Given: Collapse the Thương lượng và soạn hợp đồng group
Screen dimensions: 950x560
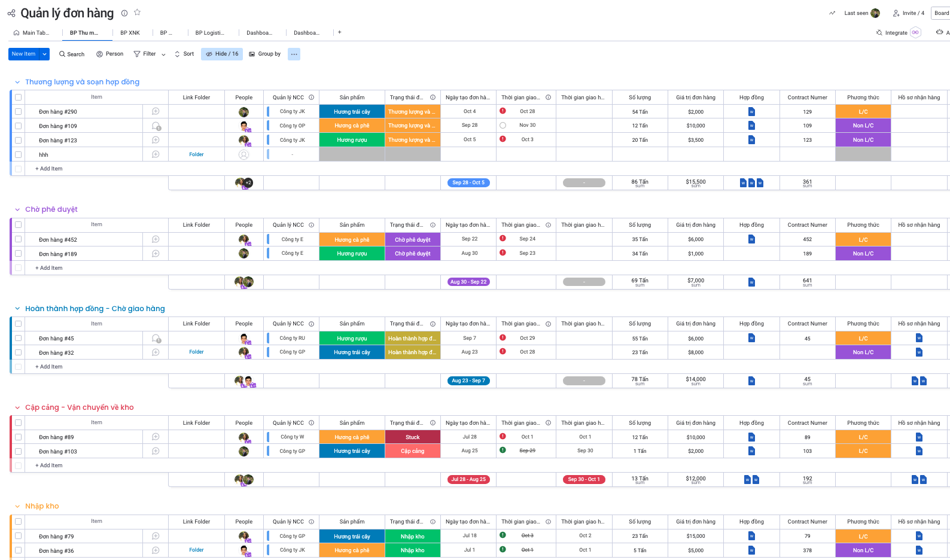Looking at the screenshot, I should point(17,83).
